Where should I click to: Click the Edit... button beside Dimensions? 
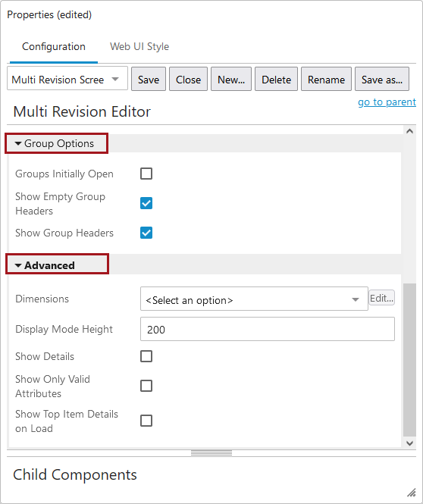[x=381, y=298]
